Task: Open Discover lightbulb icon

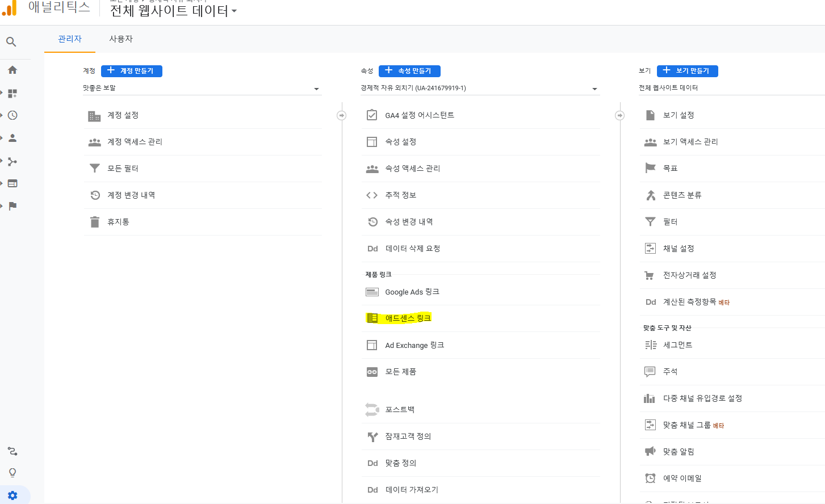Action: click(12, 473)
